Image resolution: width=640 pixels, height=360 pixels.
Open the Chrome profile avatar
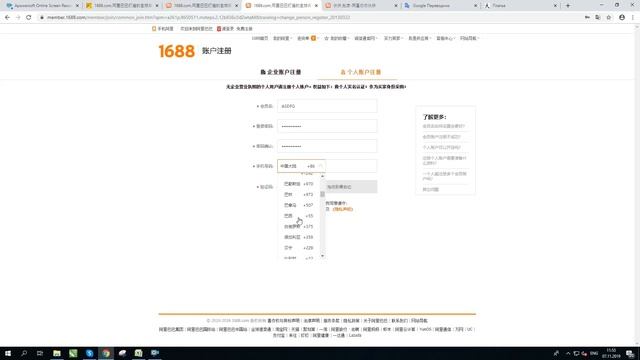(622, 18)
